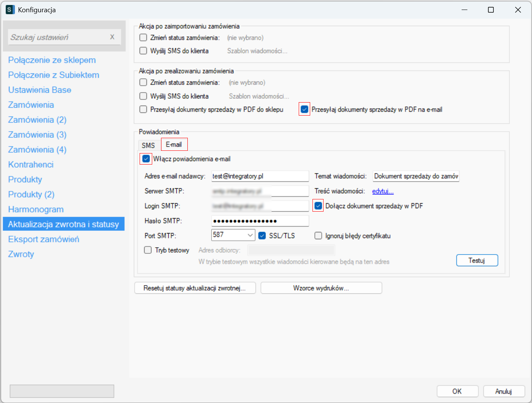The height and width of the screenshot is (403, 532).
Task: Click (nie wybrano) status under completion action
Action: pos(247,82)
